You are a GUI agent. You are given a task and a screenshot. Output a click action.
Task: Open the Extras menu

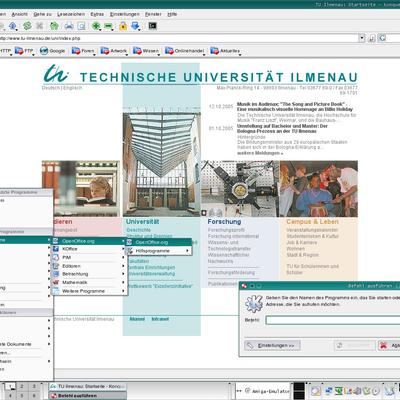coord(97,14)
